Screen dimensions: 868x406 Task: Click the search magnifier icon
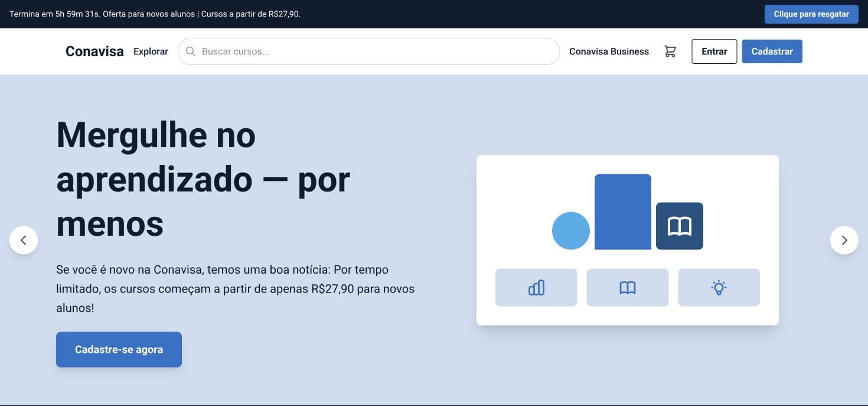(191, 51)
